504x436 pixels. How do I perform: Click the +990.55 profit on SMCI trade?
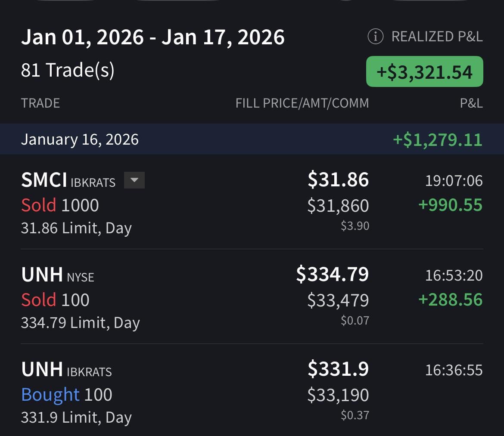(450, 205)
